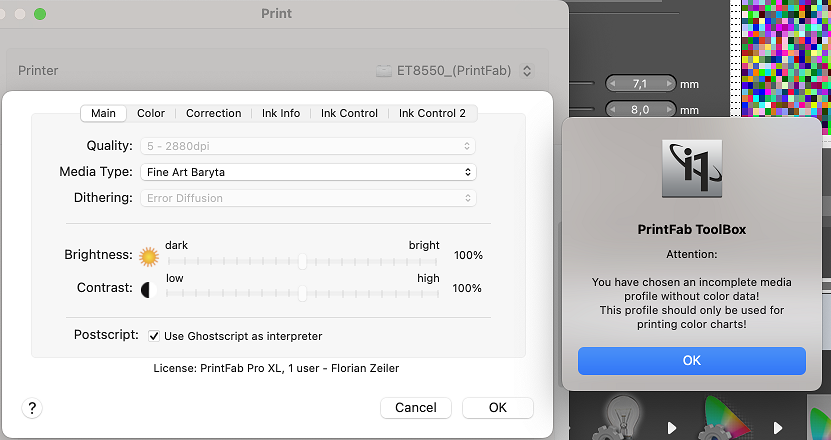
Task: Click the printer icon beside ET8550_(PrintFab)
Action: 384,71
